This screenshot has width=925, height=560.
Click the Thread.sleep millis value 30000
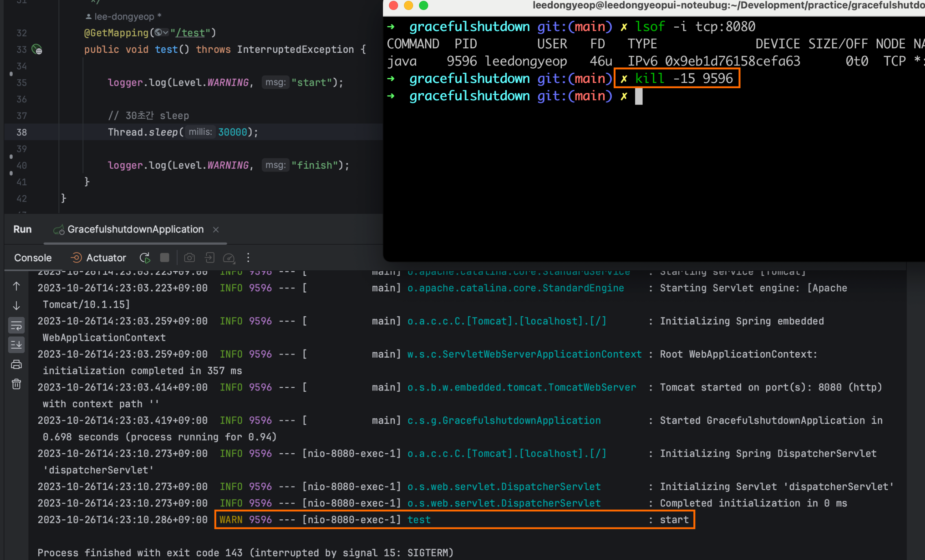(x=232, y=132)
